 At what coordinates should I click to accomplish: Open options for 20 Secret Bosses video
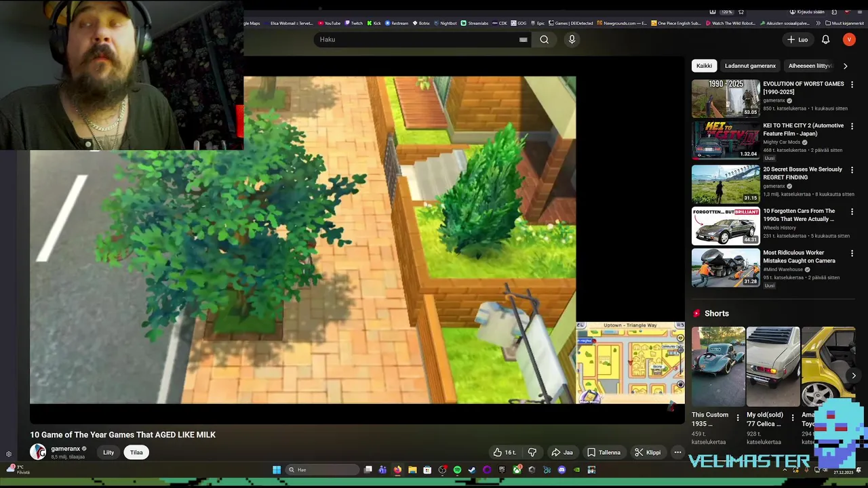coord(852,169)
